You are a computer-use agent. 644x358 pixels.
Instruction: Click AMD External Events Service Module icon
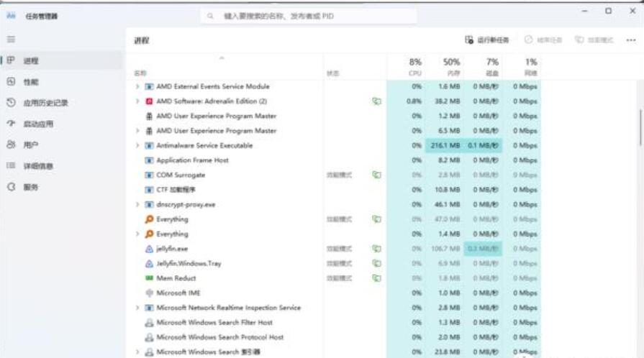coord(149,86)
